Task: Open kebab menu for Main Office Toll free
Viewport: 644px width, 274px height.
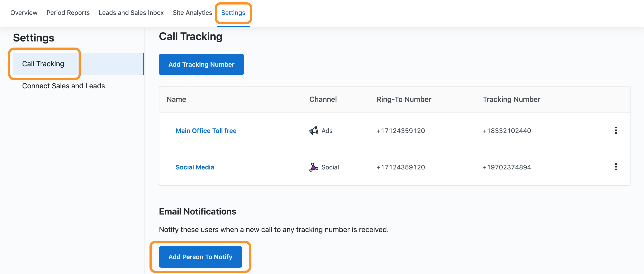Action: 616,130
